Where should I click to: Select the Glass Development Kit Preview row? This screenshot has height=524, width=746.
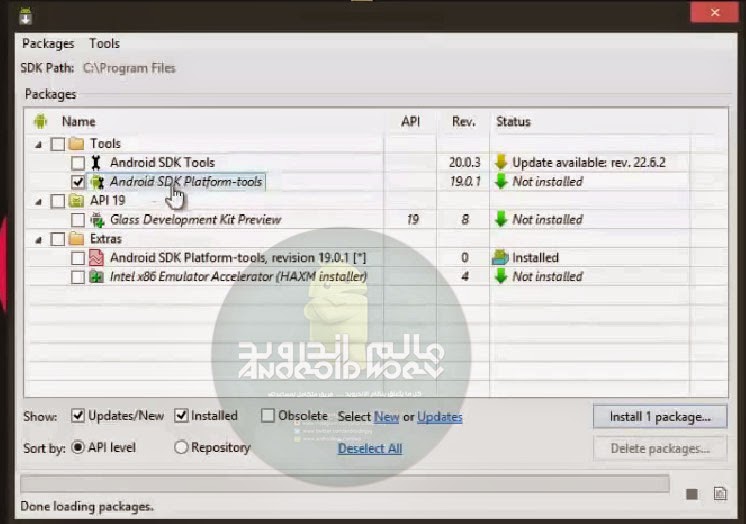[x=196, y=220]
